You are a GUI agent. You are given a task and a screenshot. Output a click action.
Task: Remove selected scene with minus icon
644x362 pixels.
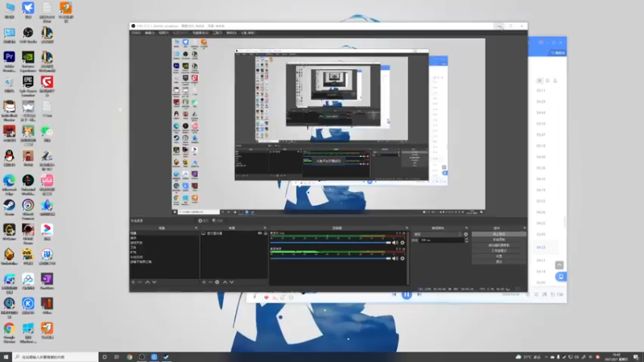(139, 282)
